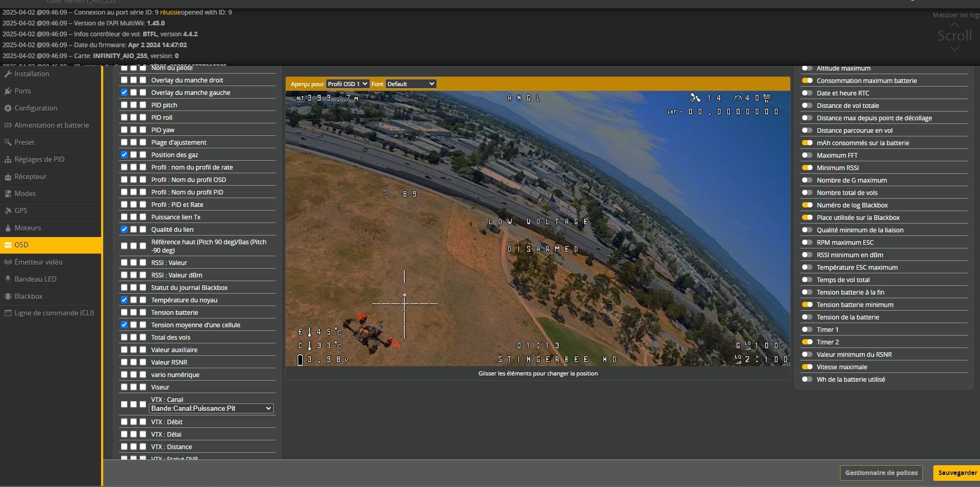Open the Font Default dropdown
This screenshot has height=487, width=980.
411,84
